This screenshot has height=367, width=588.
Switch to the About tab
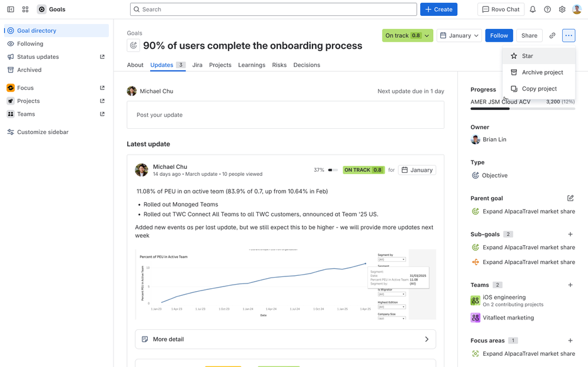[135, 65]
